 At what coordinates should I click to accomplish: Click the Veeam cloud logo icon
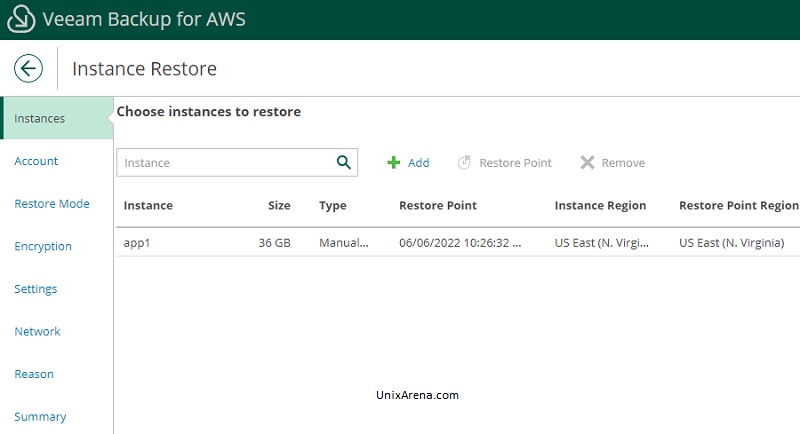(x=21, y=19)
